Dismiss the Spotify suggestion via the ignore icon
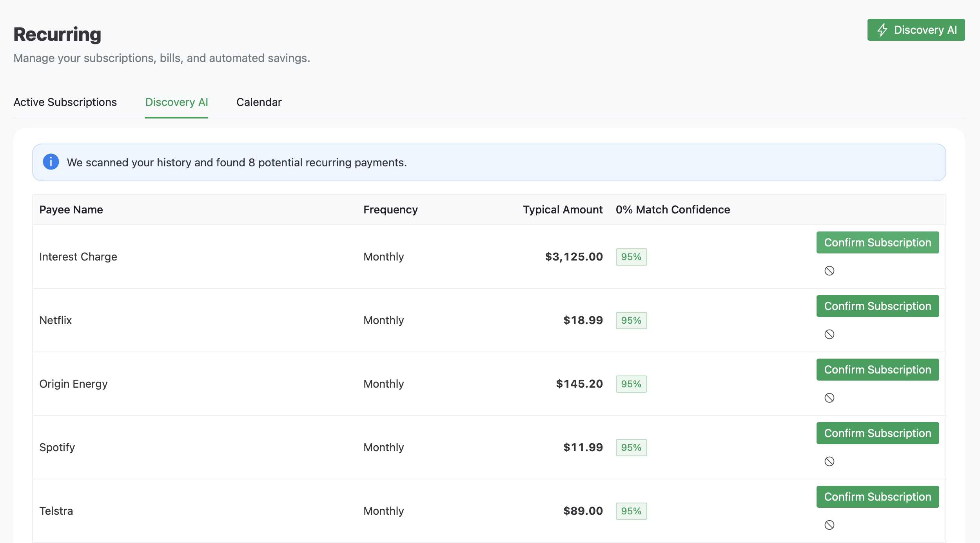 829,461
